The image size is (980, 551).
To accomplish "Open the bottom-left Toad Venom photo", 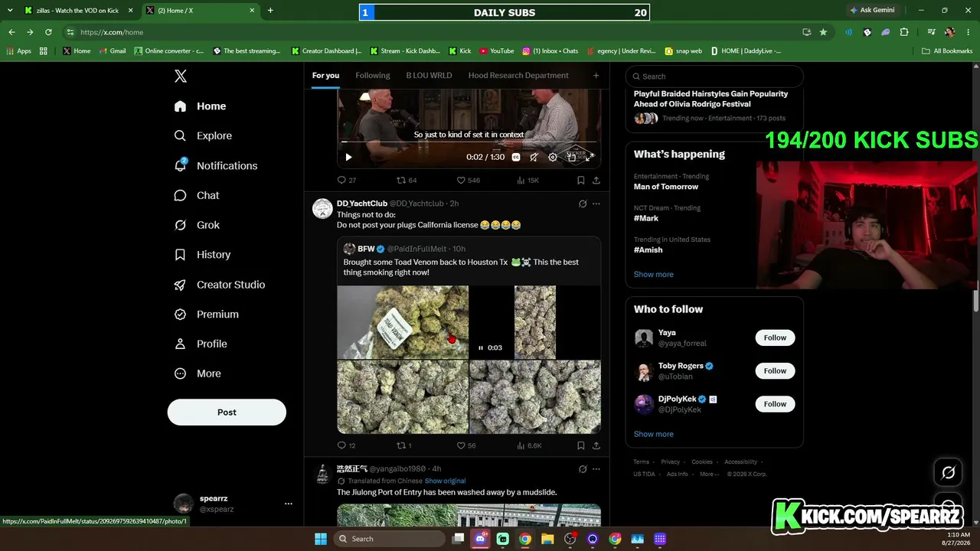I will 403,397.
